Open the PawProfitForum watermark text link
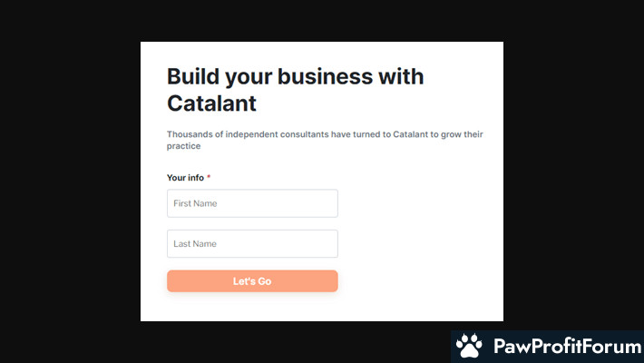 click(568, 346)
